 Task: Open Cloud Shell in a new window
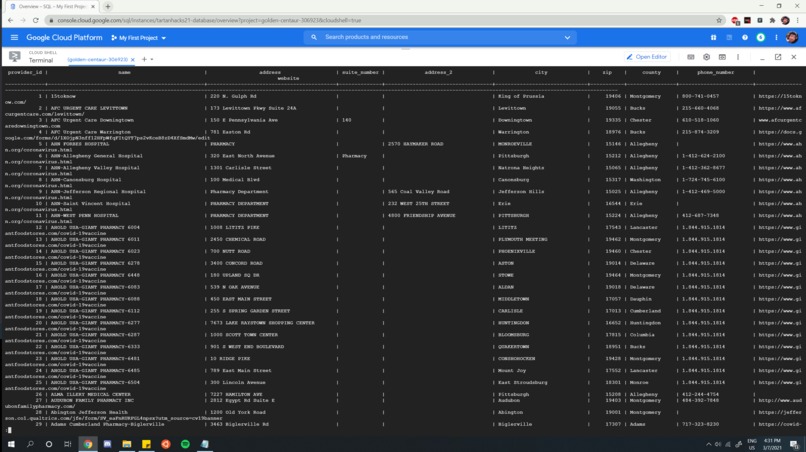click(778, 57)
